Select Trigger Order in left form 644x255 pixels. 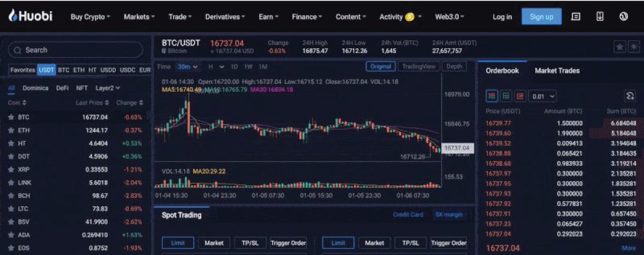pos(288,243)
